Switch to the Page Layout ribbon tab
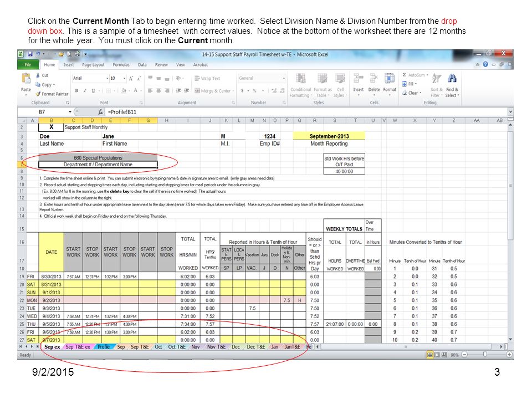This screenshot has width=532, height=399. pyautogui.click(x=93, y=64)
